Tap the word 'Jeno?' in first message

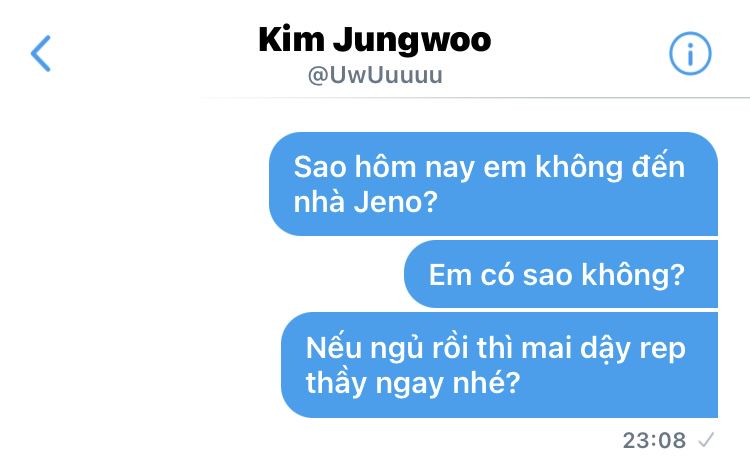click(396, 202)
